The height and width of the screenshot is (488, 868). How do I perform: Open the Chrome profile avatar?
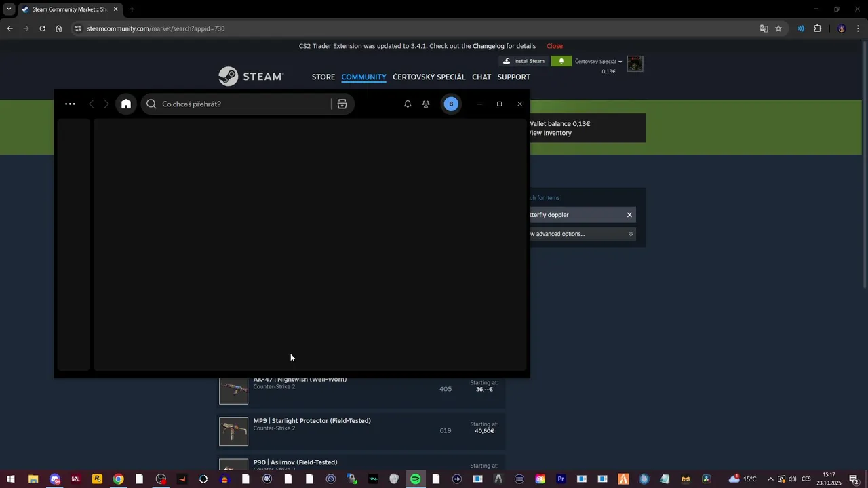pos(842,28)
